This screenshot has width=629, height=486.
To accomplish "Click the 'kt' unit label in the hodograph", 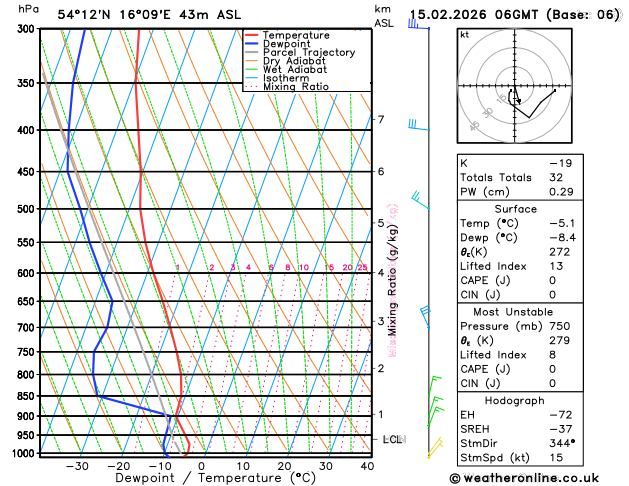I will tap(465, 35).
